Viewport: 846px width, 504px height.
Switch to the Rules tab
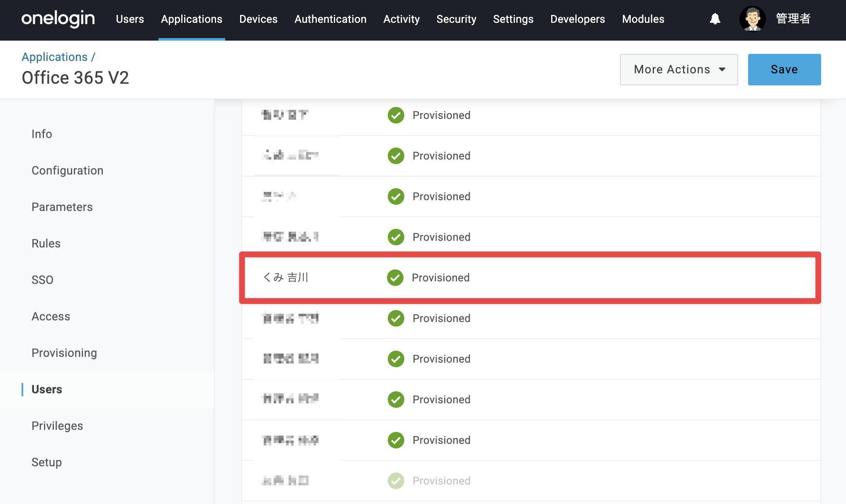46,243
